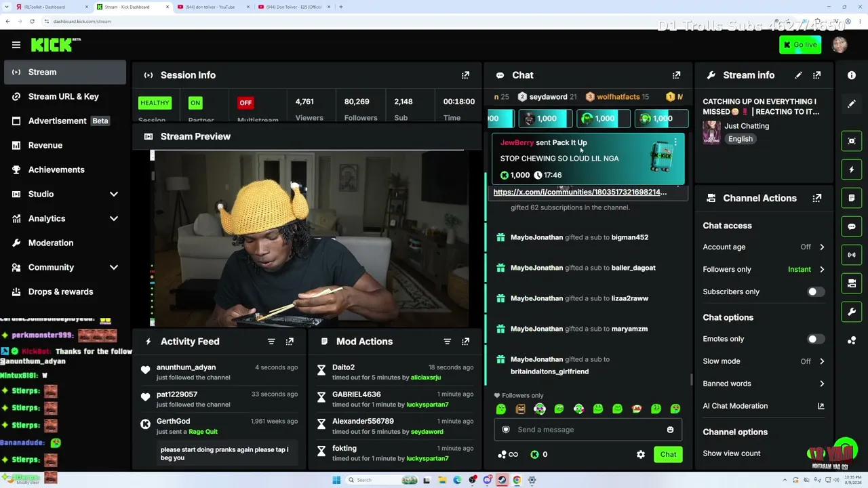
Task: Toggle Subscribers only chat
Action: (x=816, y=291)
